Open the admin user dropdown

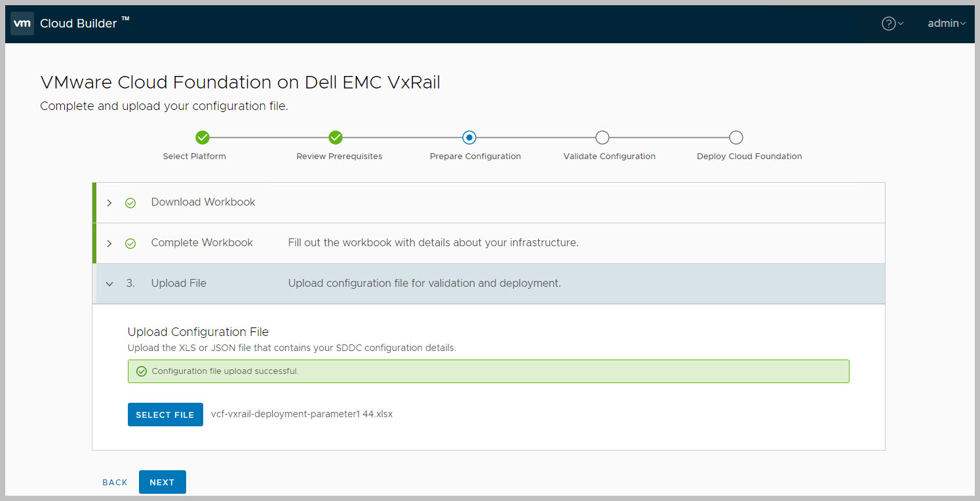pyautogui.click(x=947, y=24)
